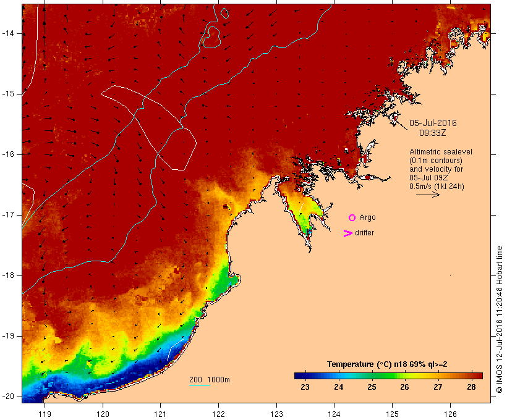This screenshot has width=507, height=420.
Task: Click the green section of temperature colorbar
Action: point(385,376)
